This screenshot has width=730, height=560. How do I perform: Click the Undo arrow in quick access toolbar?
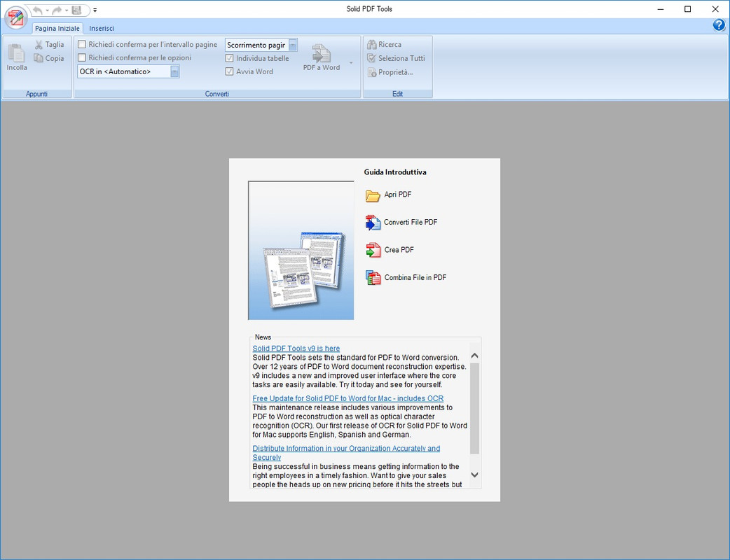38,10
